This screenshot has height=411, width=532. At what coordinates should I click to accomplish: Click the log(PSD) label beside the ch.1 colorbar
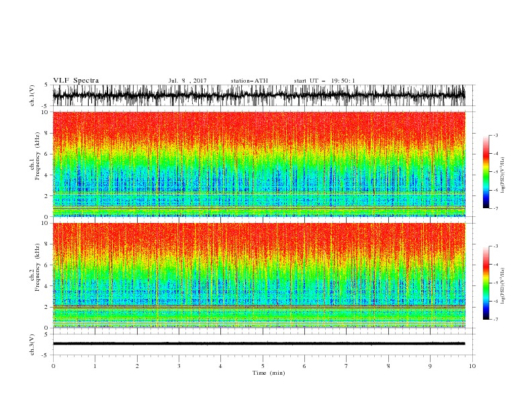[503, 175]
